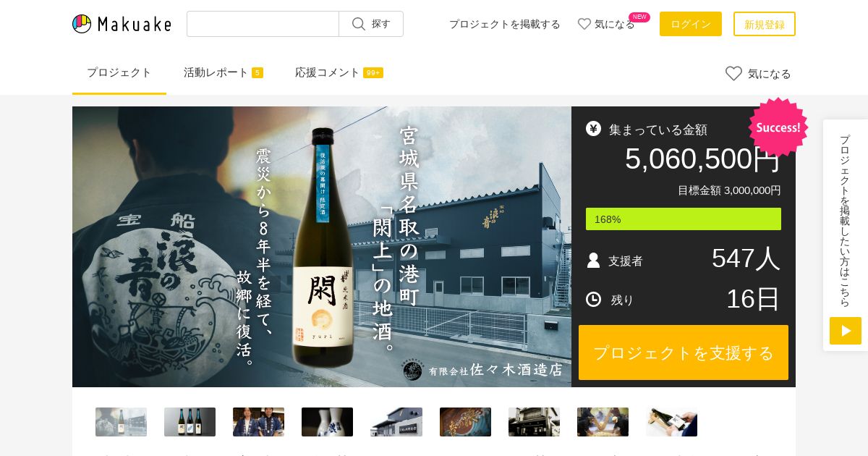Click the Success! badge

[x=778, y=127]
